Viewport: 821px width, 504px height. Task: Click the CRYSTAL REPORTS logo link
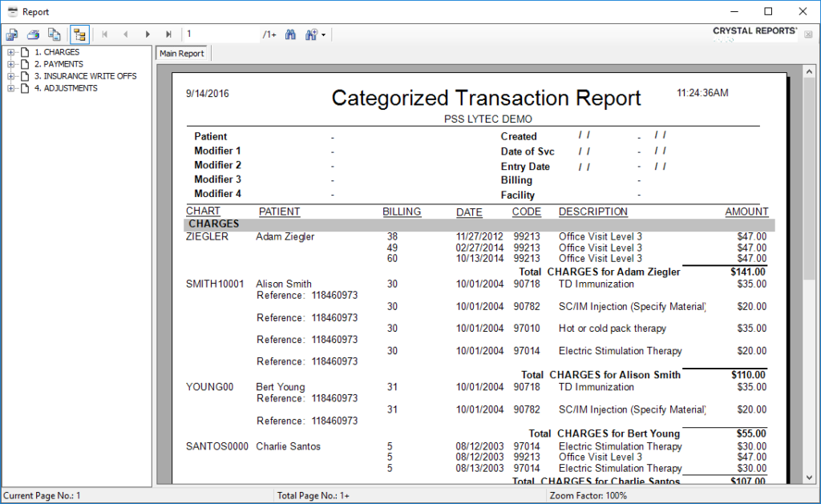point(754,30)
